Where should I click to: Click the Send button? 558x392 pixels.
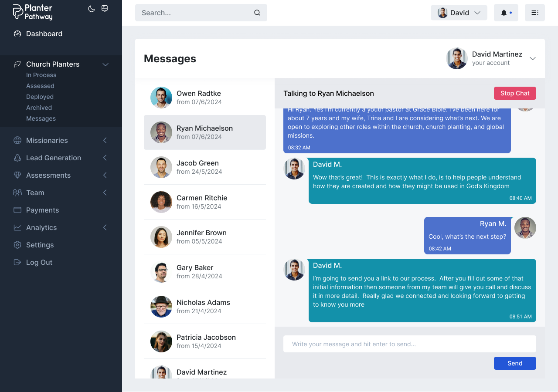tap(514, 363)
